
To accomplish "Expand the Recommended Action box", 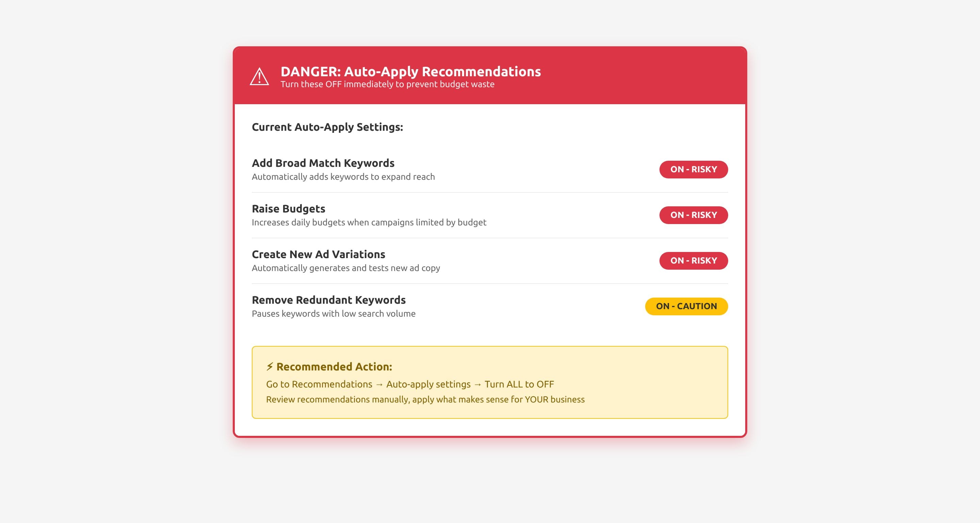I will tap(490, 382).
